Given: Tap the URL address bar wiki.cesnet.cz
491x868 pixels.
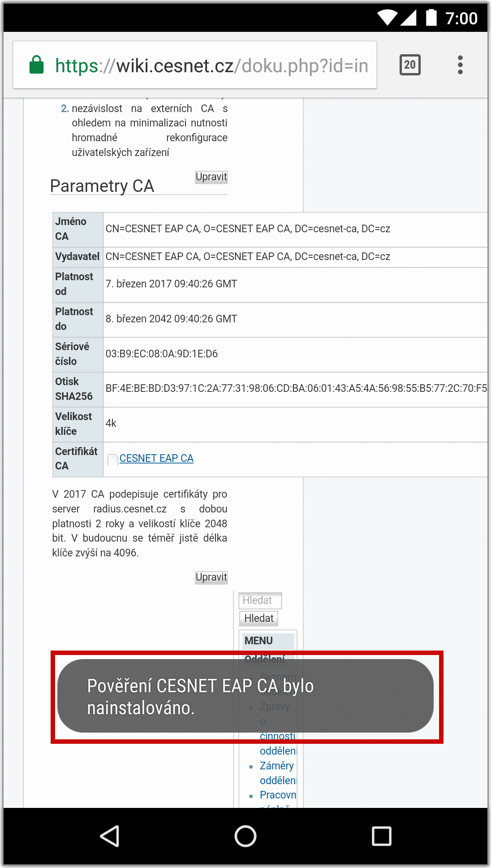Looking at the screenshot, I should [195, 65].
